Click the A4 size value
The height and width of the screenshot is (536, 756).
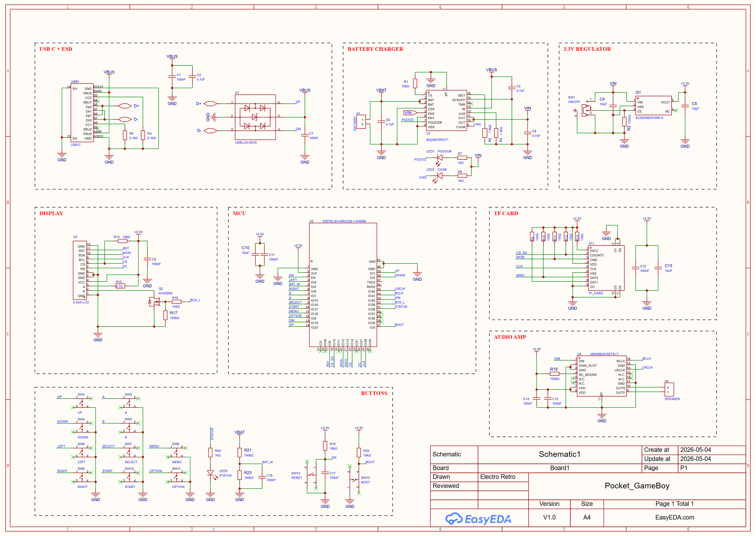(587, 517)
